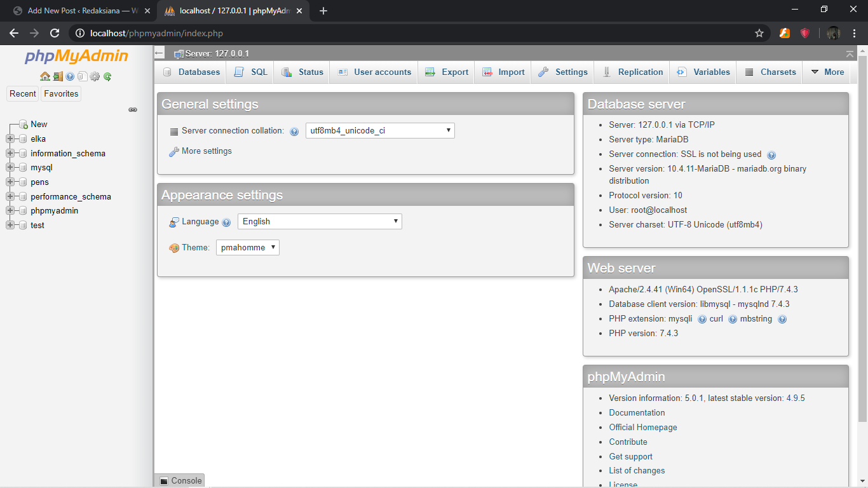Click the Favorites button
Image resolution: width=868 pixels, height=488 pixels.
[x=61, y=94]
